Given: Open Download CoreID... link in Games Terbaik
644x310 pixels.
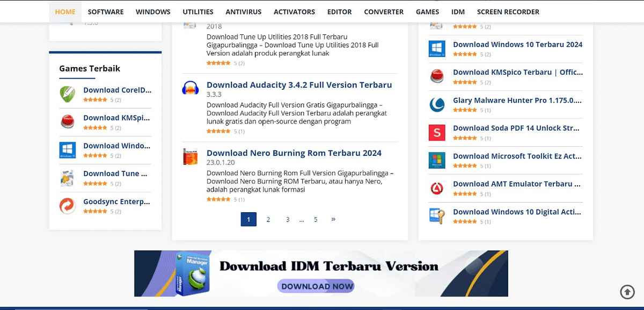Looking at the screenshot, I should pyautogui.click(x=118, y=90).
